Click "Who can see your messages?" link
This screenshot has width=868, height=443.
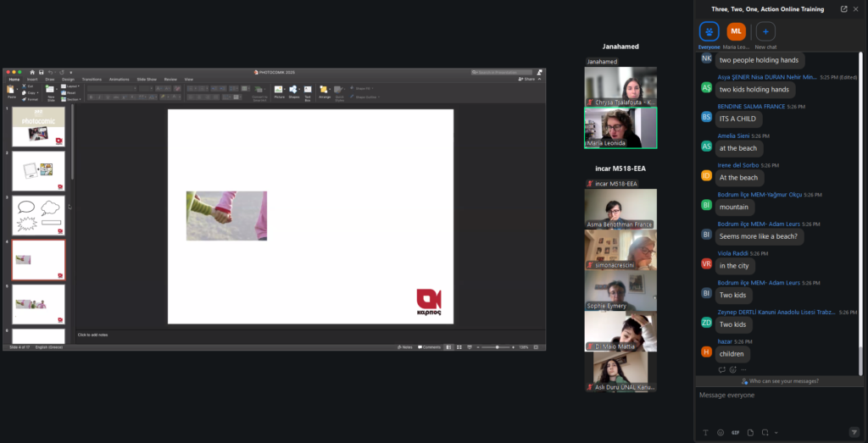780,381
